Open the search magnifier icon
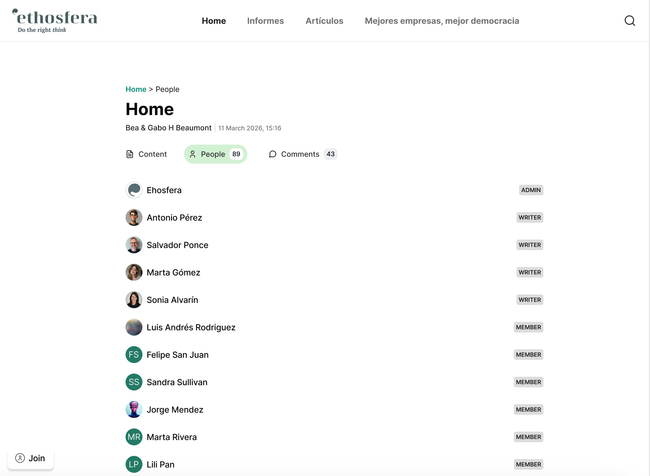Screen dimensions: 650x476 click(x=629, y=21)
